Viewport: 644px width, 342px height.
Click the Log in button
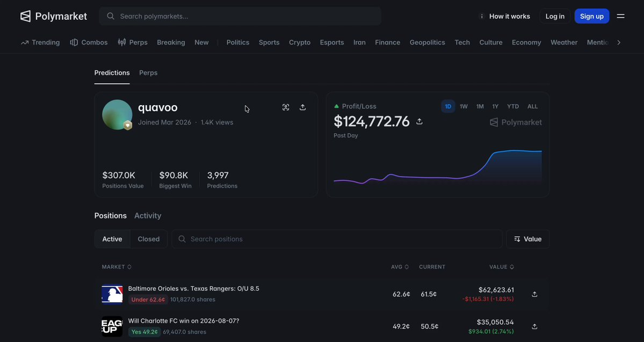[x=555, y=17]
